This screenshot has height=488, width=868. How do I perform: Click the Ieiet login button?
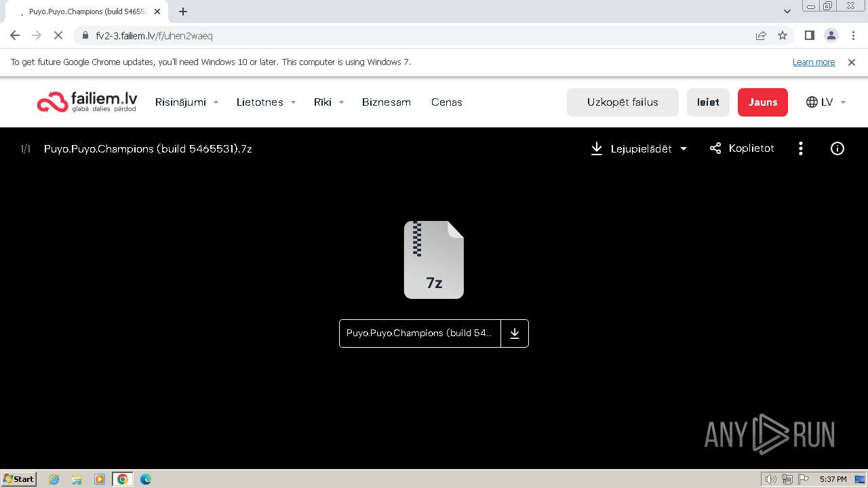point(708,102)
